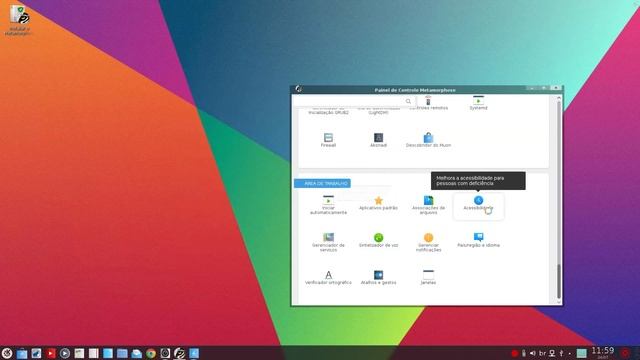Open the network icon in system tray

[x=552, y=353]
